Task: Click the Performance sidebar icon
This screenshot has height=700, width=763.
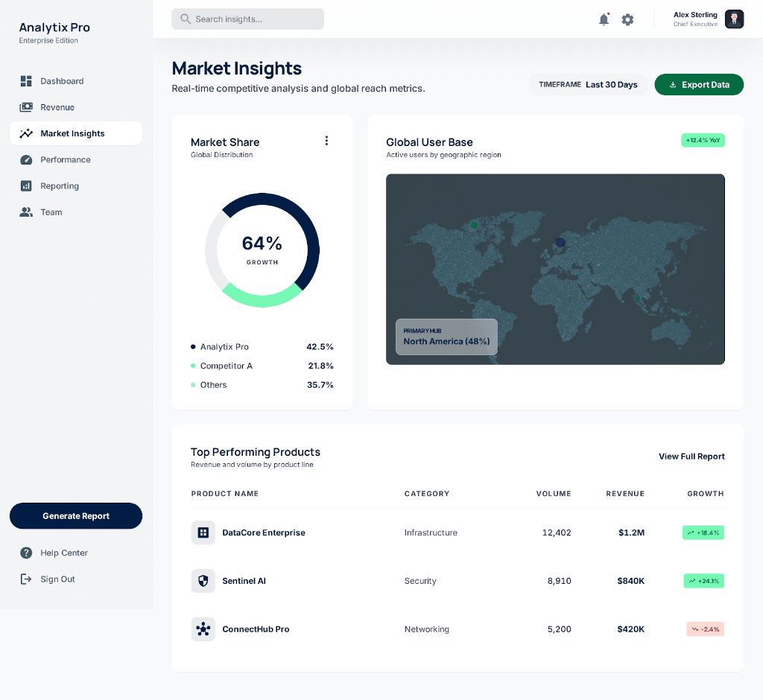Action: click(26, 159)
